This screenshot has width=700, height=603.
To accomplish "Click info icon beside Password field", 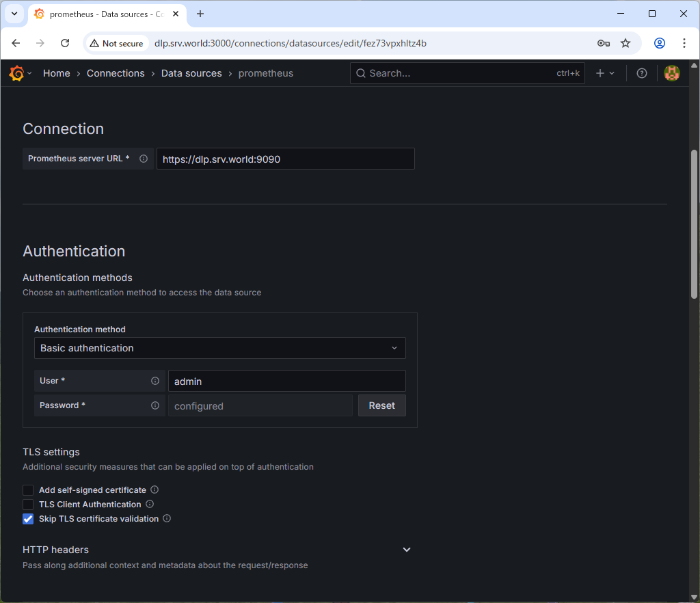I will click(155, 405).
